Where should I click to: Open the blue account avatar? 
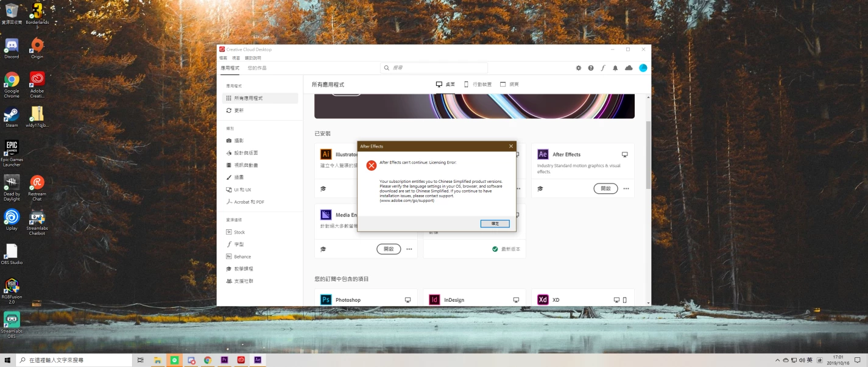point(643,68)
